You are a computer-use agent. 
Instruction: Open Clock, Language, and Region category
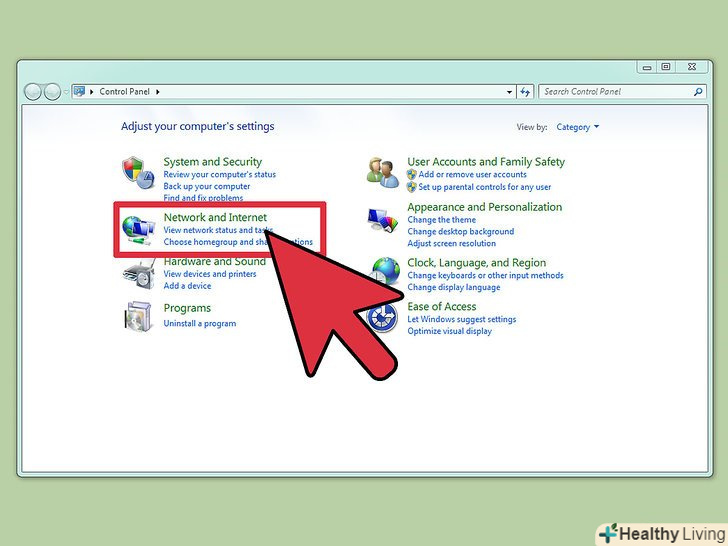point(477,263)
